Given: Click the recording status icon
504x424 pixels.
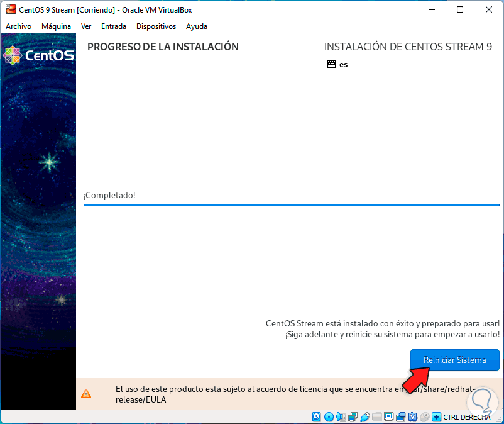Looking at the screenshot, I should pyautogui.click(x=400, y=417).
